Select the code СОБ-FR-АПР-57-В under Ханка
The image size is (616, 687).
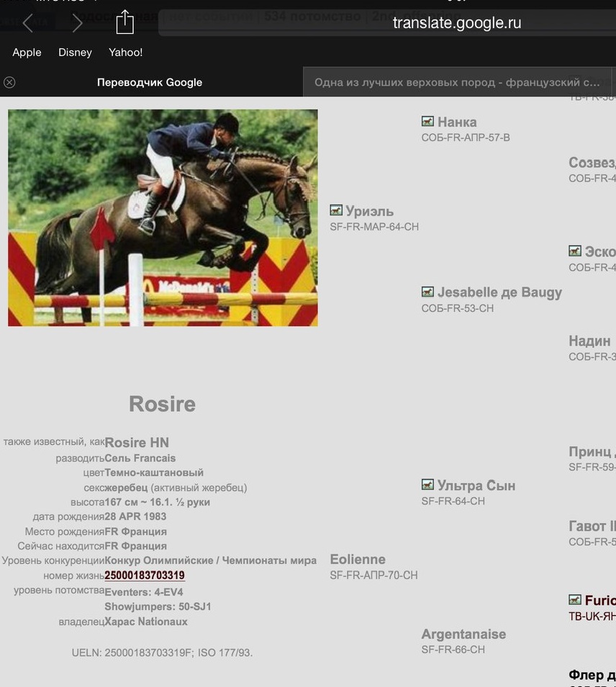coord(466,138)
